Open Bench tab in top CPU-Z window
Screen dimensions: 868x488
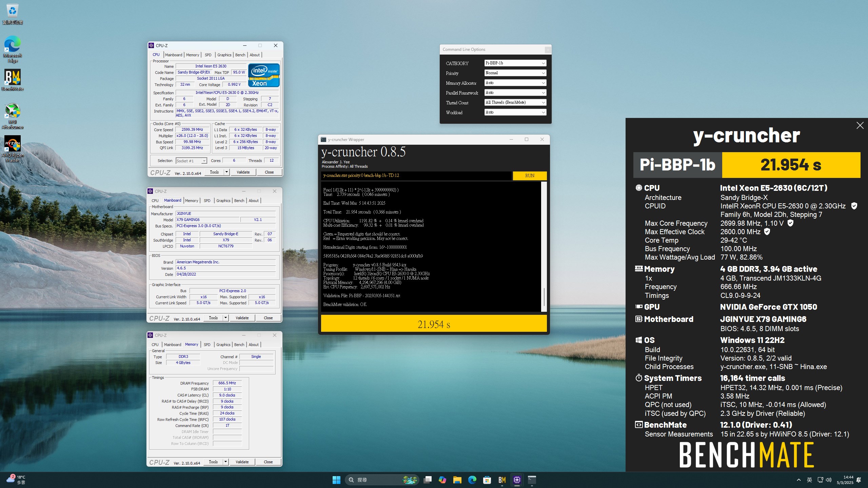[x=240, y=55]
